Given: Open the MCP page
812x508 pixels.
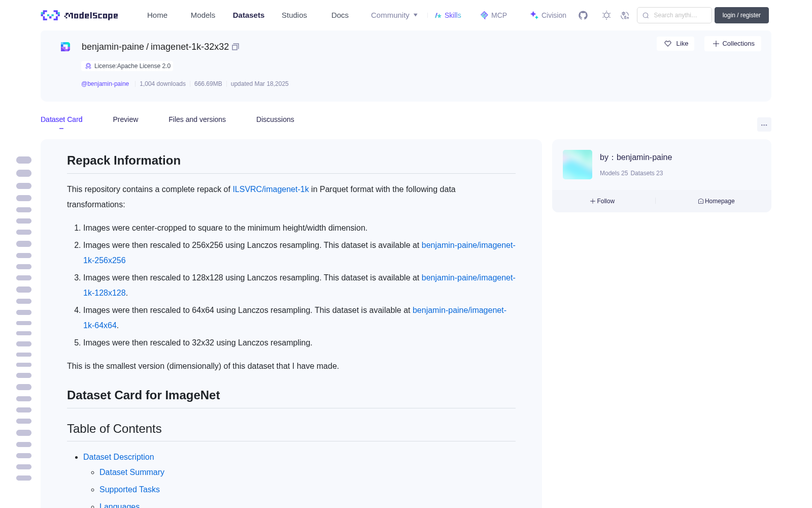Looking at the screenshot, I should (x=494, y=15).
